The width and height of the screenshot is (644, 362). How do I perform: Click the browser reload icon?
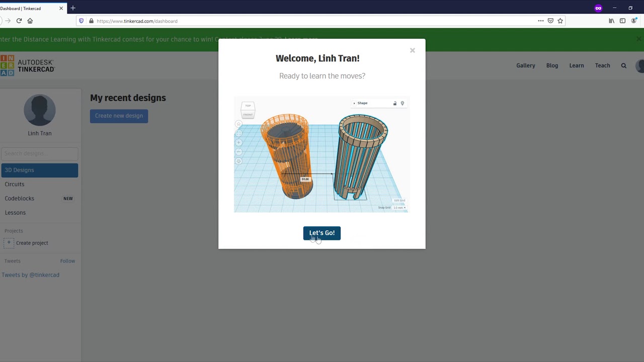[19, 21]
